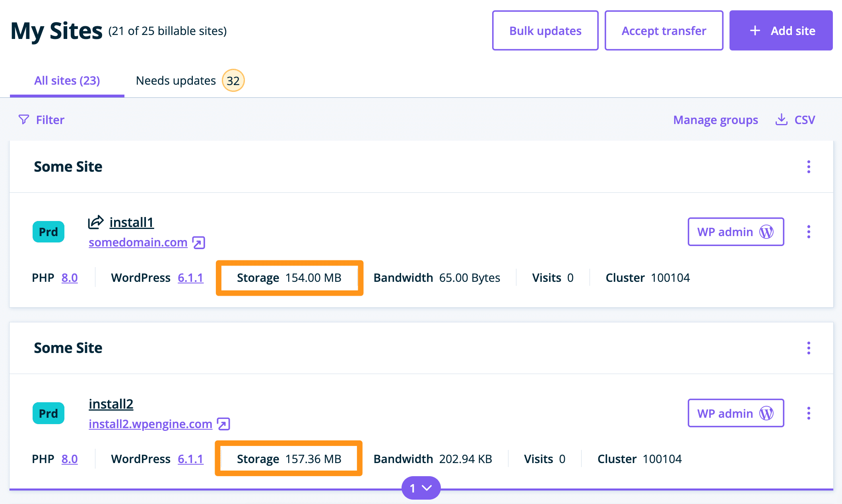Image resolution: width=842 pixels, height=504 pixels.
Task: Open the three-dot menu for the install1 environment
Action: [x=809, y=232]
